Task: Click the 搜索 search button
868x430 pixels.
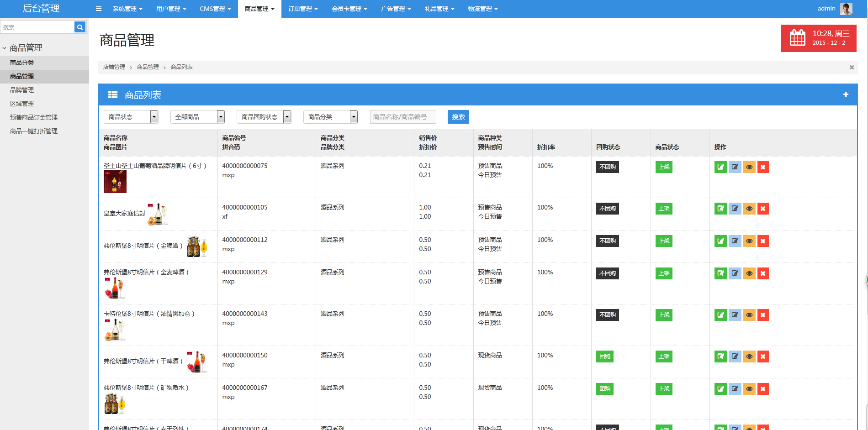Action: [x=458, y=117]
